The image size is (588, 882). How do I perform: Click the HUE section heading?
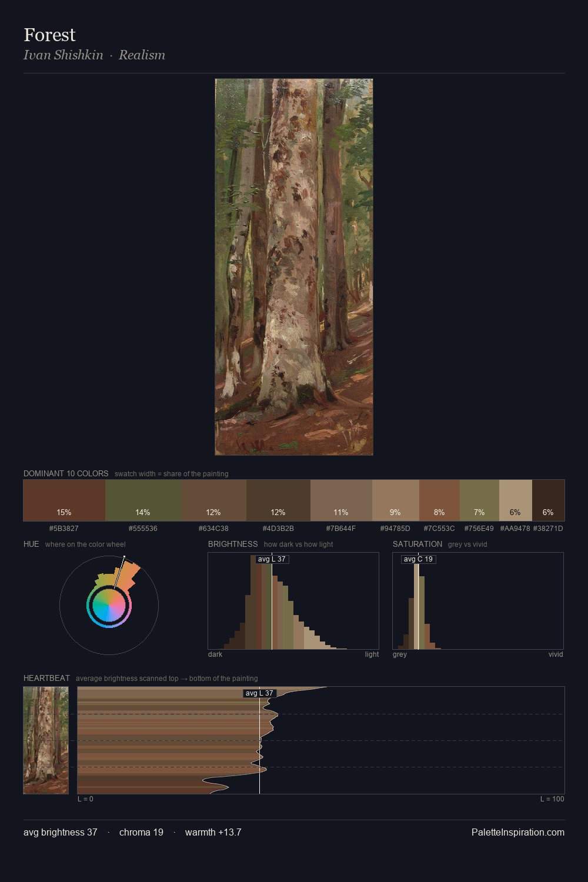point(31,544)
